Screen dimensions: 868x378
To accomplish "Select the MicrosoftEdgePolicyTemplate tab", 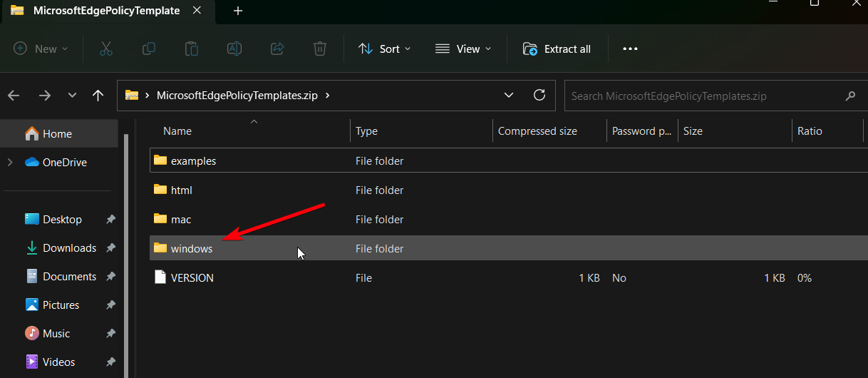I will [x=108, y=11].
